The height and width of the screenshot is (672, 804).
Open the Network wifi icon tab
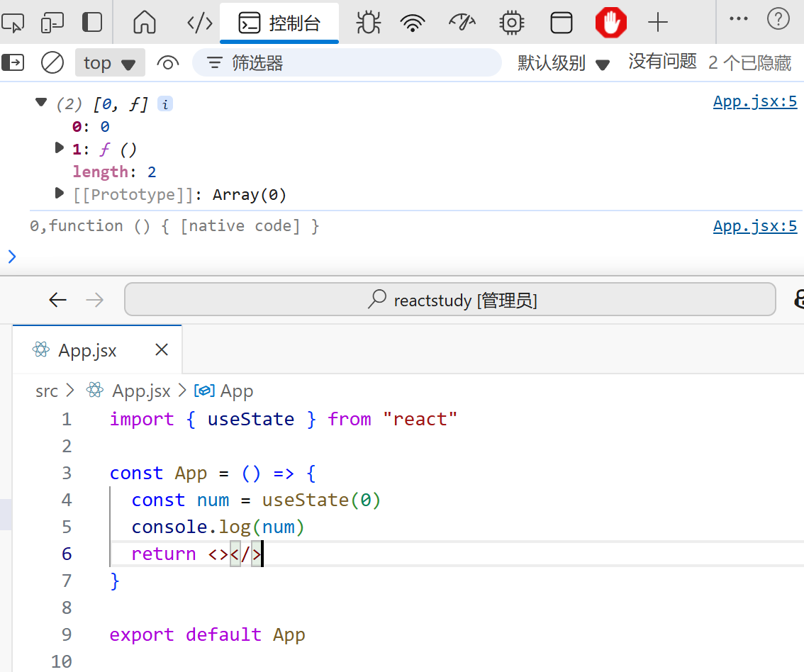413,23
